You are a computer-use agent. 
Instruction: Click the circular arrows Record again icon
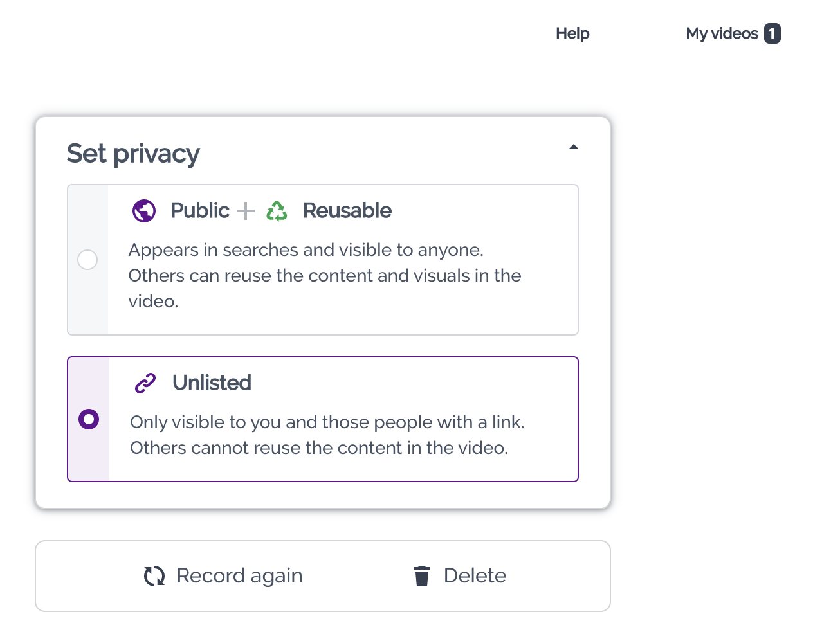(x=154, y=576)
